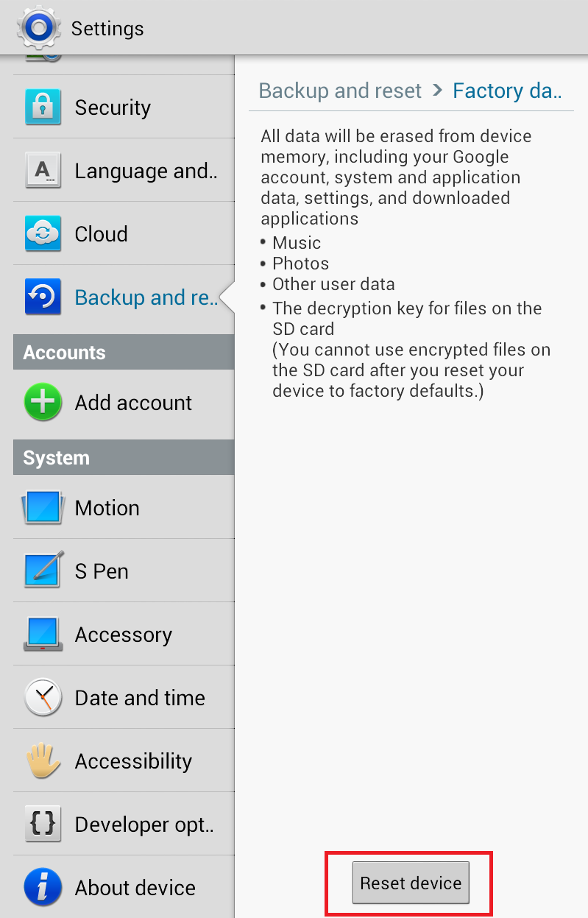Screen dimensions: 588x918
Task: Select the Factory data reset breadcrumb
Action: pyautogui.click(x=507, y=91)
